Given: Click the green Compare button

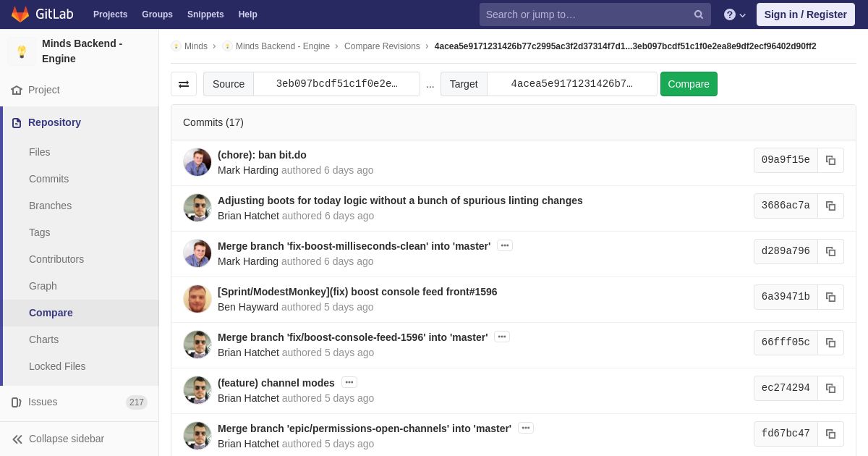Looking at the screenshot, I should point(689,84).
